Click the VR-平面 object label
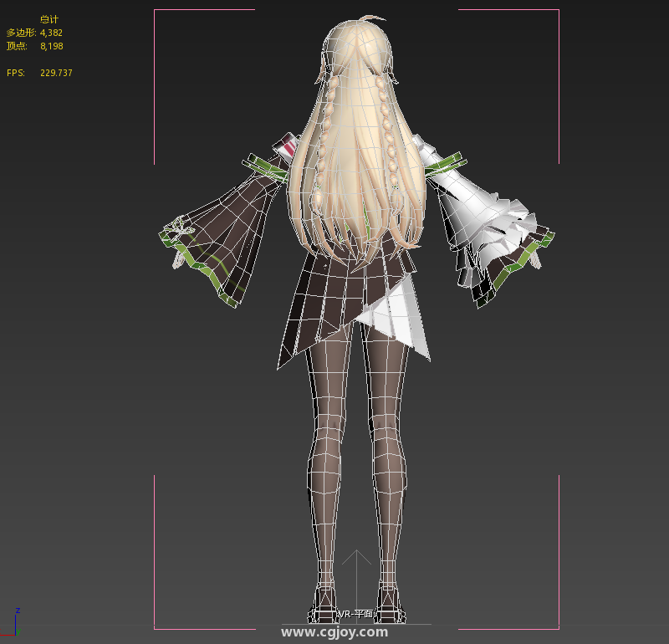This screenshot has width=669, height=644. click(x=356, y=614)
